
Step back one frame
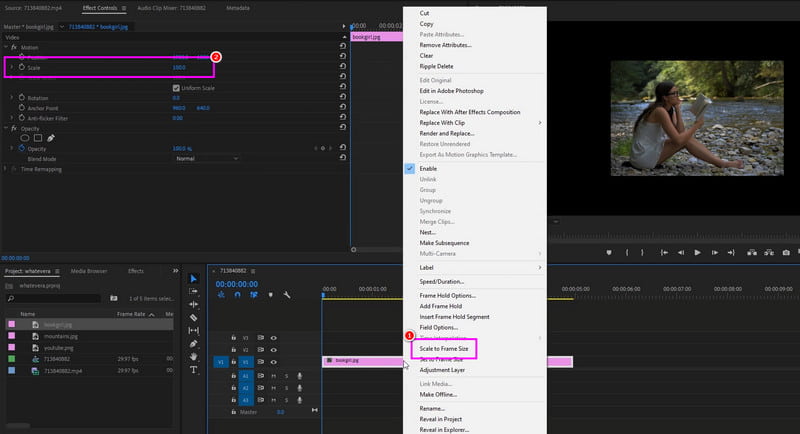[681, 252]
